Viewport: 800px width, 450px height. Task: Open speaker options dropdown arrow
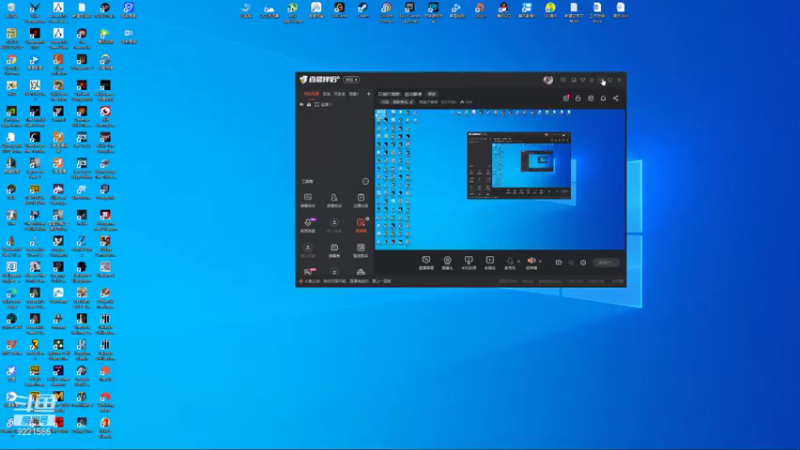pos(540,262)
